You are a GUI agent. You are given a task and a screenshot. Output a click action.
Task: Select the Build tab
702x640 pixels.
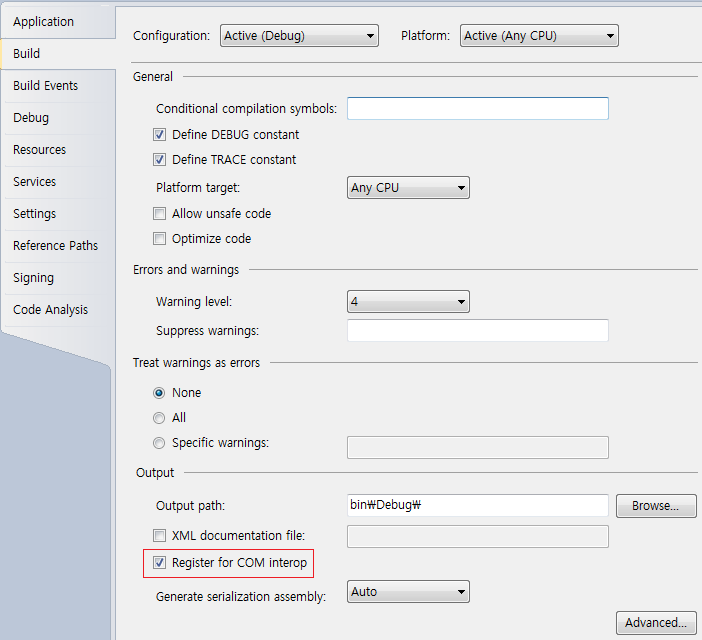coord(58,54)
